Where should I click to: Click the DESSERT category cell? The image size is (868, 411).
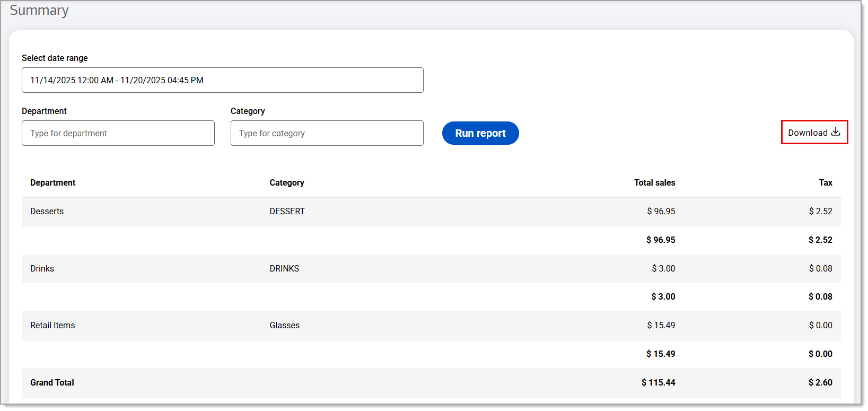click(287, 211)
